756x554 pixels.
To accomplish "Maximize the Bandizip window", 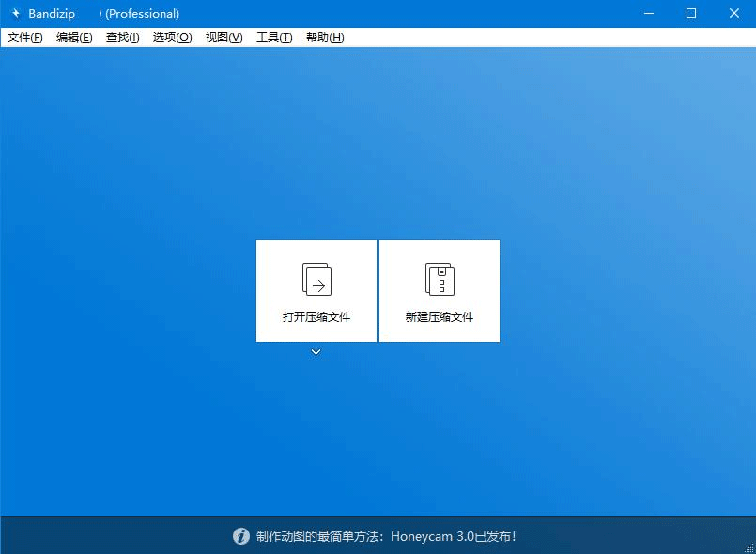I will pos(692,13).
